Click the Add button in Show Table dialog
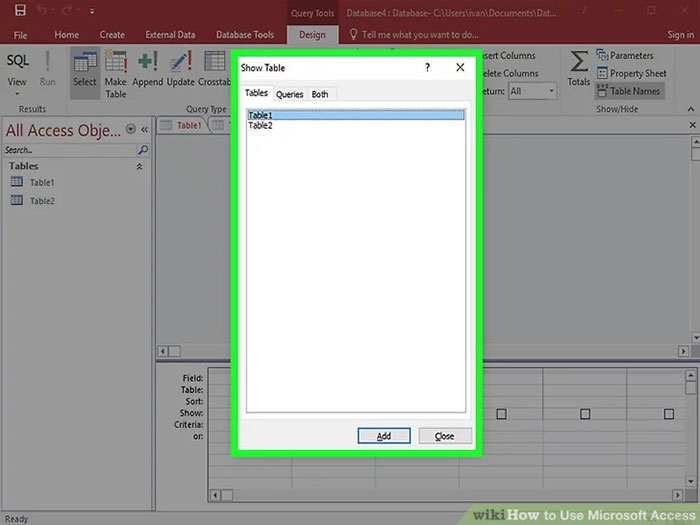Screen dimensions: 700x525 pyautogui.click(x=384, y=436)
